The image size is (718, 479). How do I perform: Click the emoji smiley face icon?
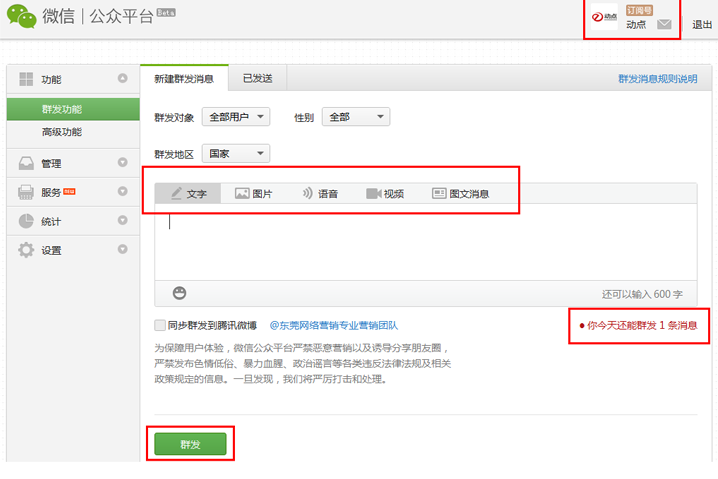pos(180,293)
